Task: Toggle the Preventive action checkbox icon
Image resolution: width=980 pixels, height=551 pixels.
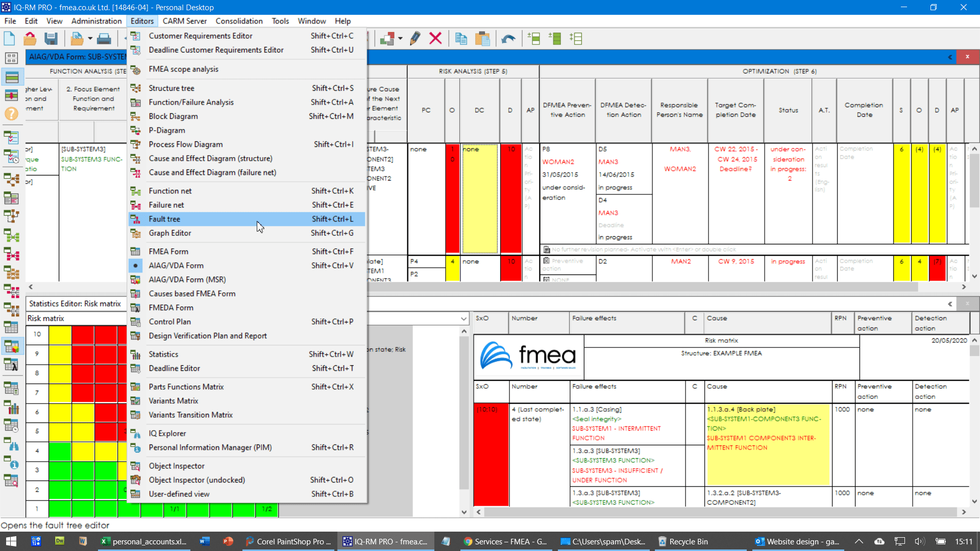Action: [546, 261]
